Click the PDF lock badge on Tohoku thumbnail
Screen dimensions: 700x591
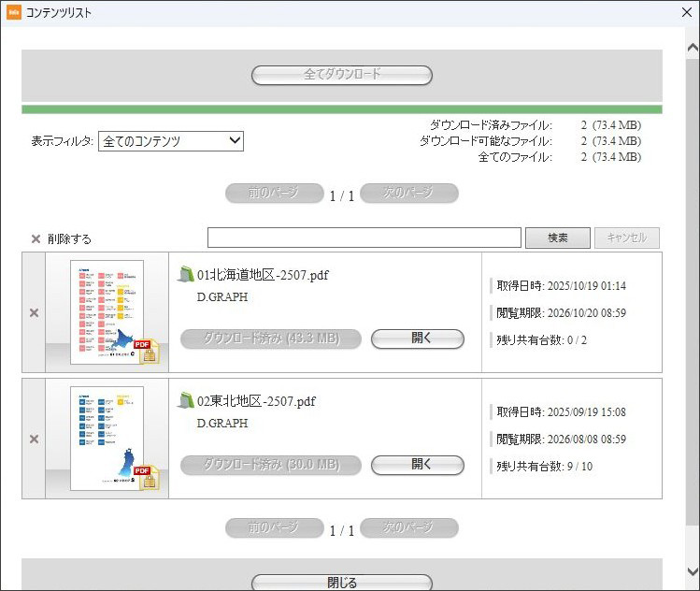coord(146,477)
